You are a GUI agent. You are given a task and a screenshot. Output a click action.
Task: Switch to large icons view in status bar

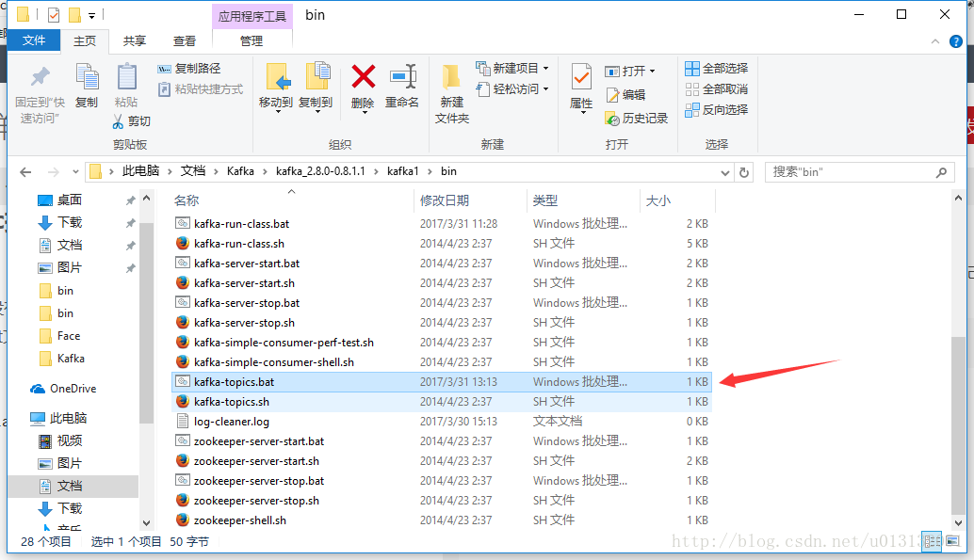pos(952,543)
